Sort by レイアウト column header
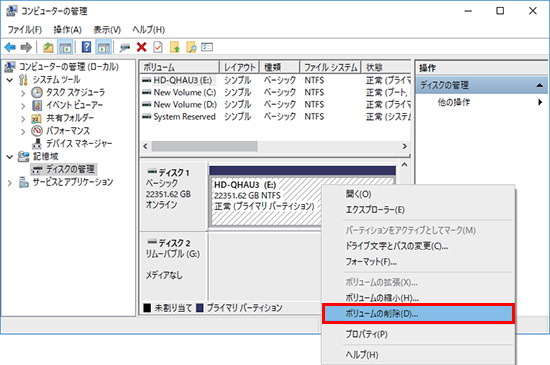Screen dimensions: 550x365 239,67
